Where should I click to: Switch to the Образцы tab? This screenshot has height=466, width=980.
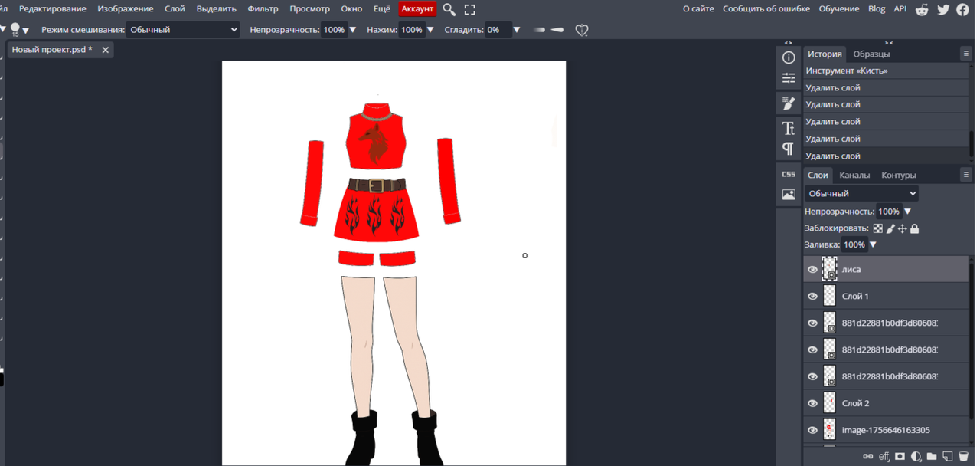tap(871, 54)
